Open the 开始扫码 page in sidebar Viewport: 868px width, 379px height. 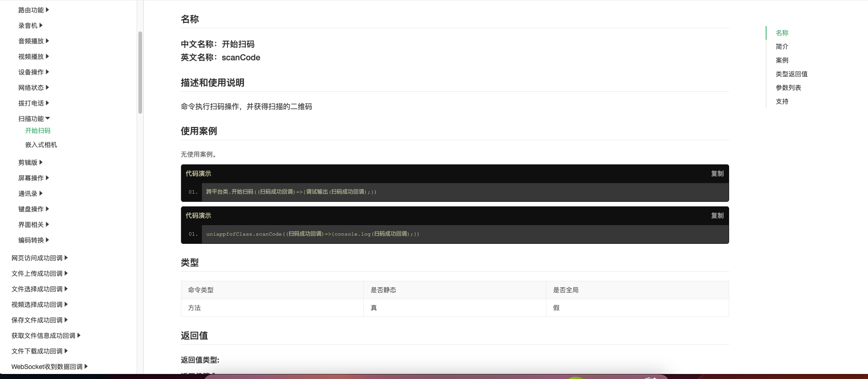coord(38,131)
